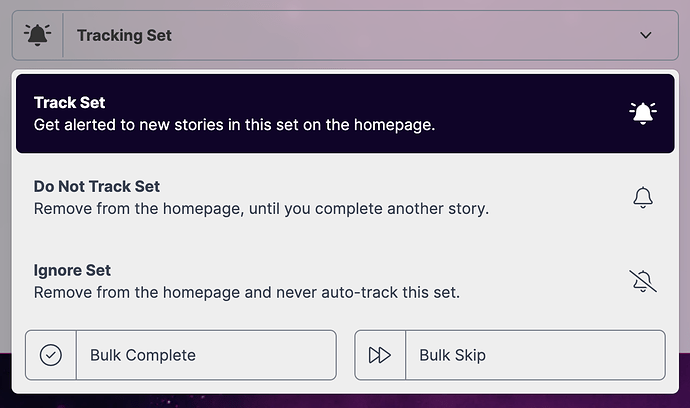Image resolution: width=690 pixels, height=408 pixels.
Task: Click the white ringing bell icon in Track Set row
Action: coord(643,114)
